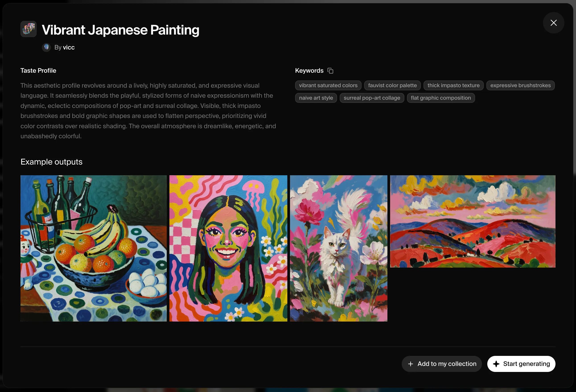Open the colorful woman portrait image
The width and height of the screenshot is (576, 392).
[x=228, y=248]
